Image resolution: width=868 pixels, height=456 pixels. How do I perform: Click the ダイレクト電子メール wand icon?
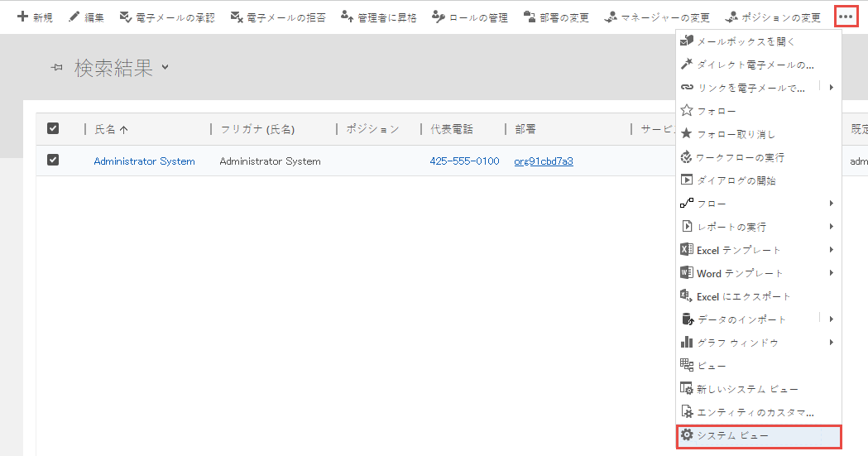coord(687,65)
